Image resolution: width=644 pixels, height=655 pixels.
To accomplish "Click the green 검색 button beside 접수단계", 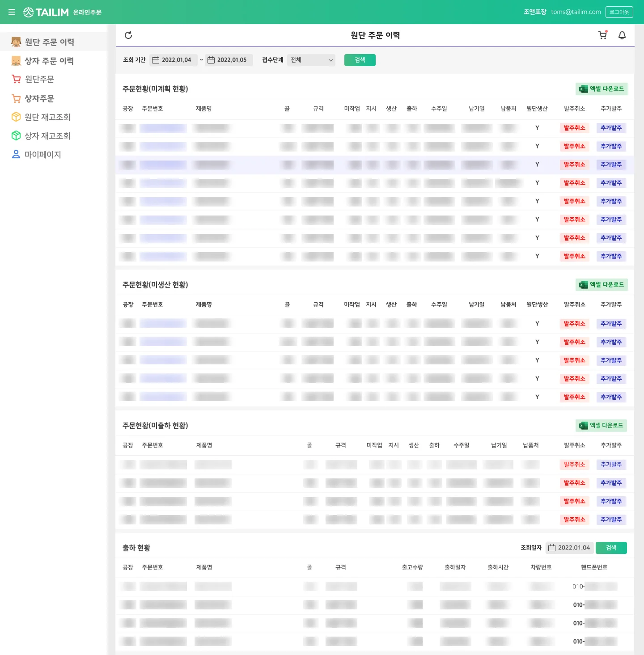I will (x=360, y=60).
